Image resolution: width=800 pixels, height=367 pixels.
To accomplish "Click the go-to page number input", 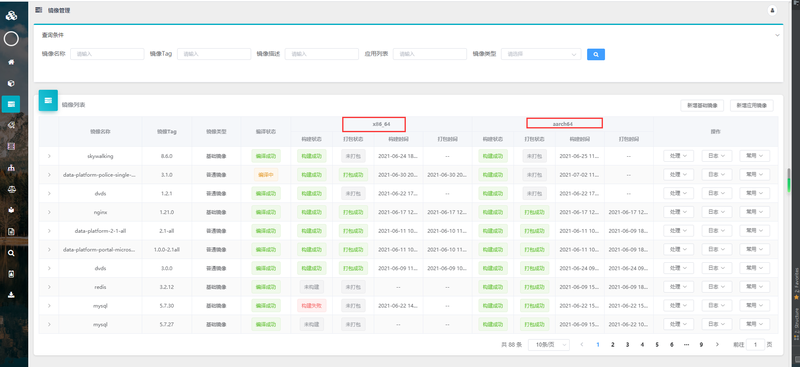I will click(756, 345).
